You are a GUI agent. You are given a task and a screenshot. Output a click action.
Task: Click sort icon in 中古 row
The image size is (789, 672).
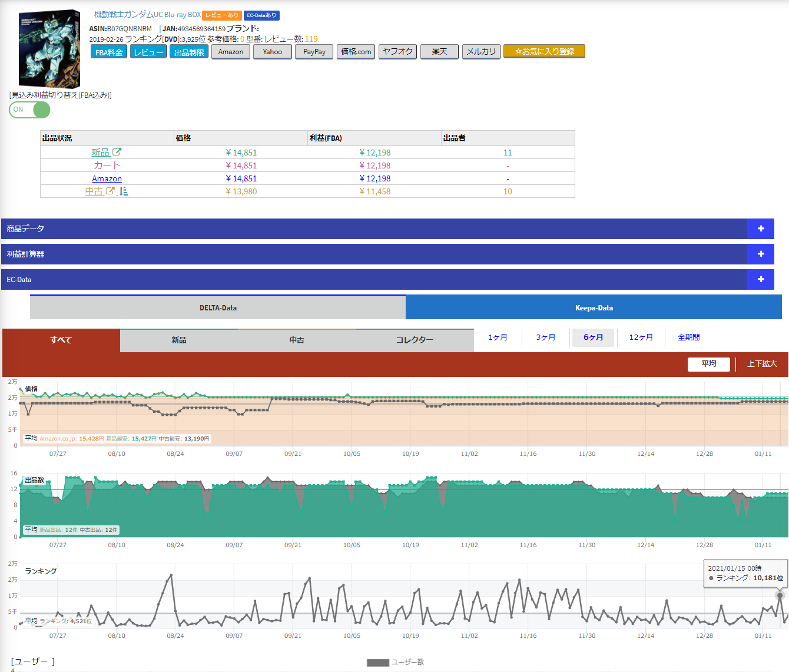[x=124, y=191]
